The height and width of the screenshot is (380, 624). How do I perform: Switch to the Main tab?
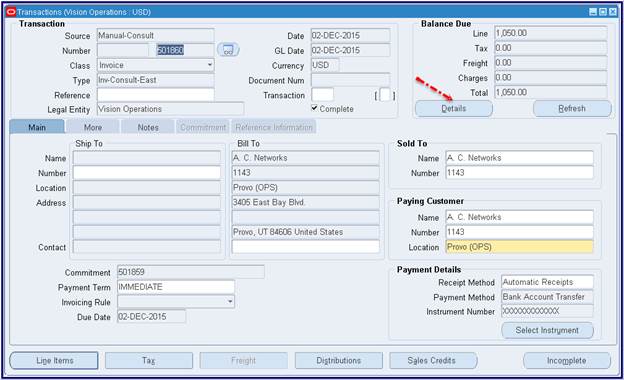[37, 127]
